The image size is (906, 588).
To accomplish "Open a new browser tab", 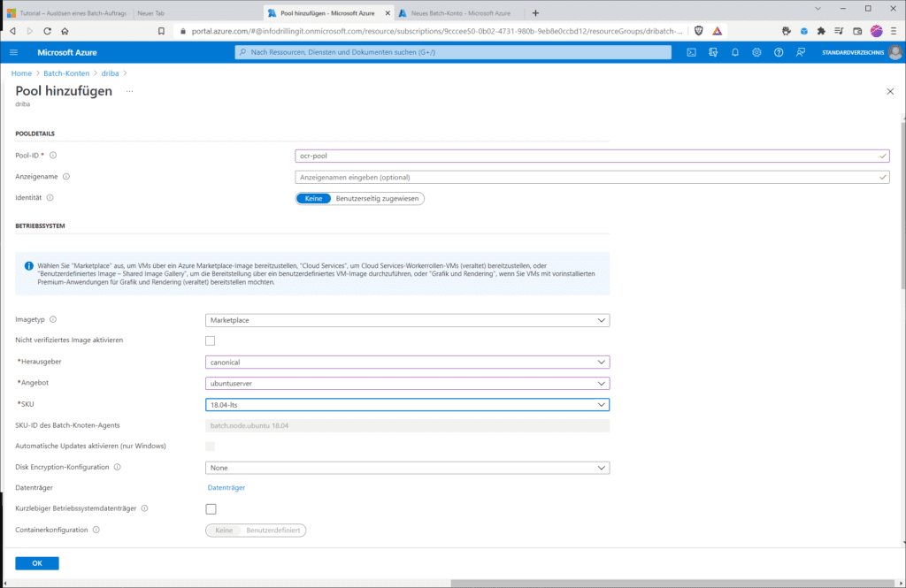I will pos(535,12).
